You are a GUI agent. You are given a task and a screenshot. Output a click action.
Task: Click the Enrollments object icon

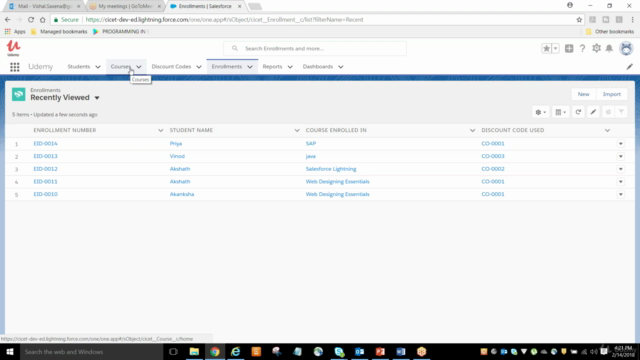click(18, 94)
